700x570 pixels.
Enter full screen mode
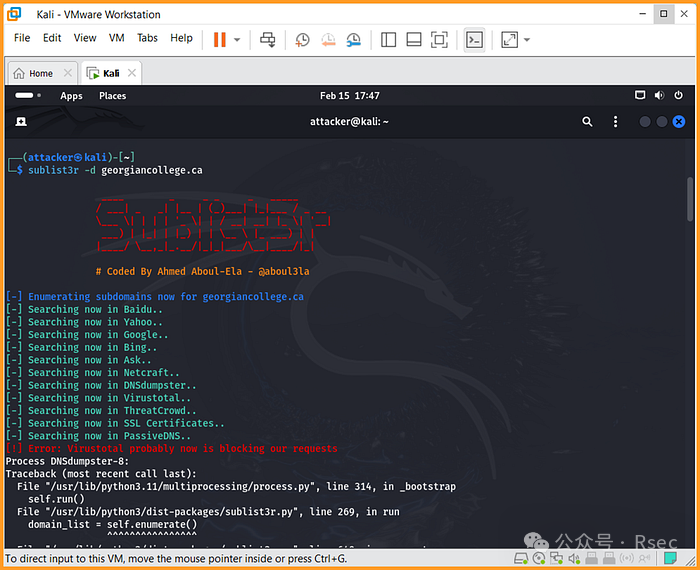point(439,39)
